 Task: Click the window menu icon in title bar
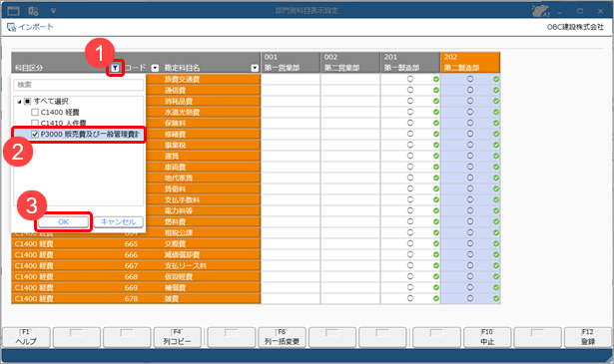pos(13,11)
